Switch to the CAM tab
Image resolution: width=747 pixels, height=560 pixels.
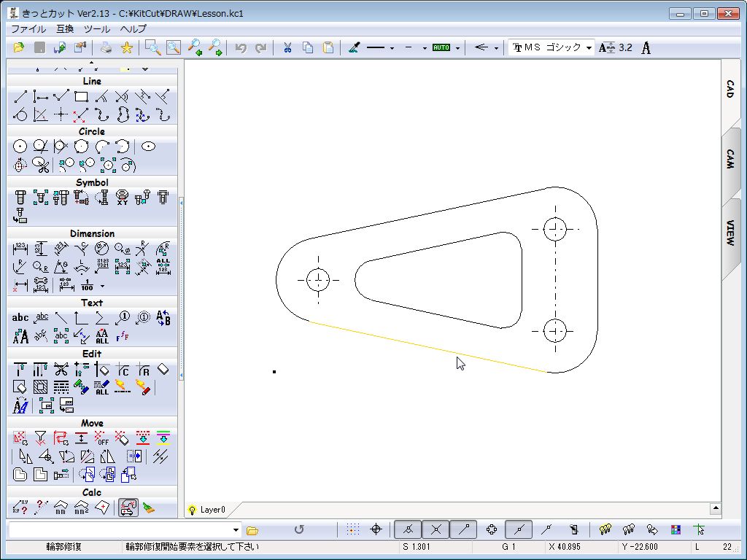[x=730, y=159]
